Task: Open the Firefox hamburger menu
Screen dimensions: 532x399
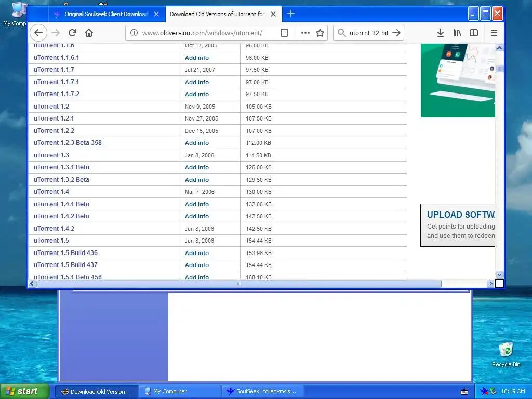Action: pyautogui.click(x=494, y=33)
